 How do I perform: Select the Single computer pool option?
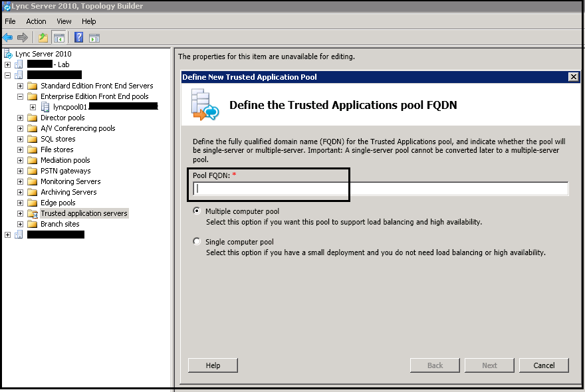197,241
